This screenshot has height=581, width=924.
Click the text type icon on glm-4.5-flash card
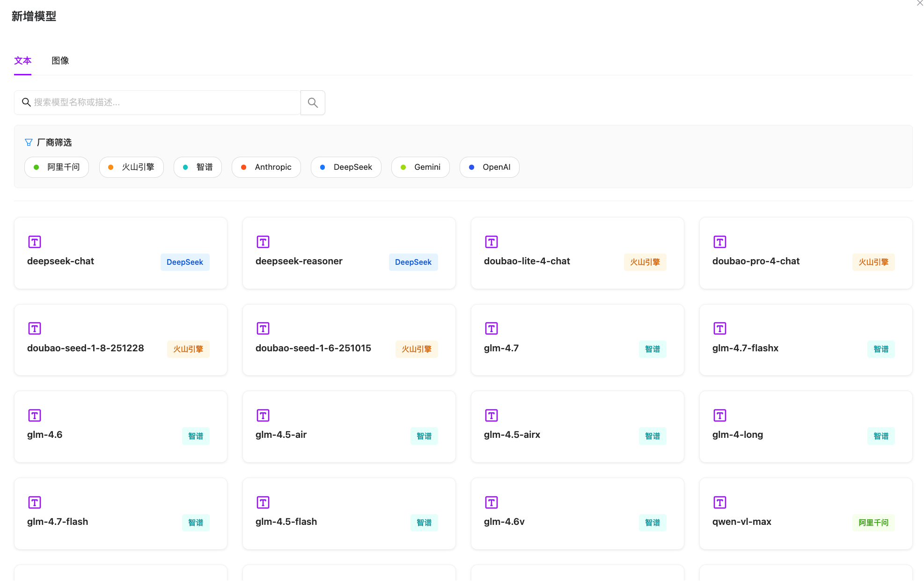(x=263, y=502)
